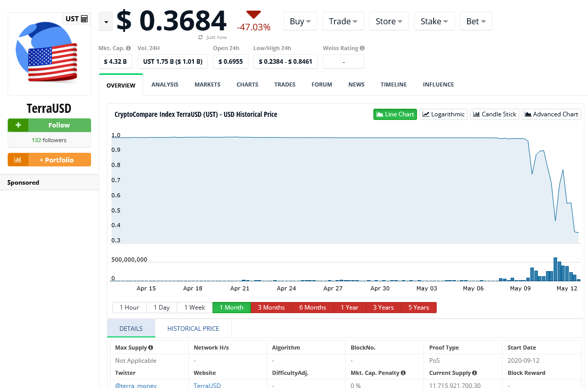Viewport: 588px width, 388px height.
Task: Open the Forum tab
Action: 322,84
